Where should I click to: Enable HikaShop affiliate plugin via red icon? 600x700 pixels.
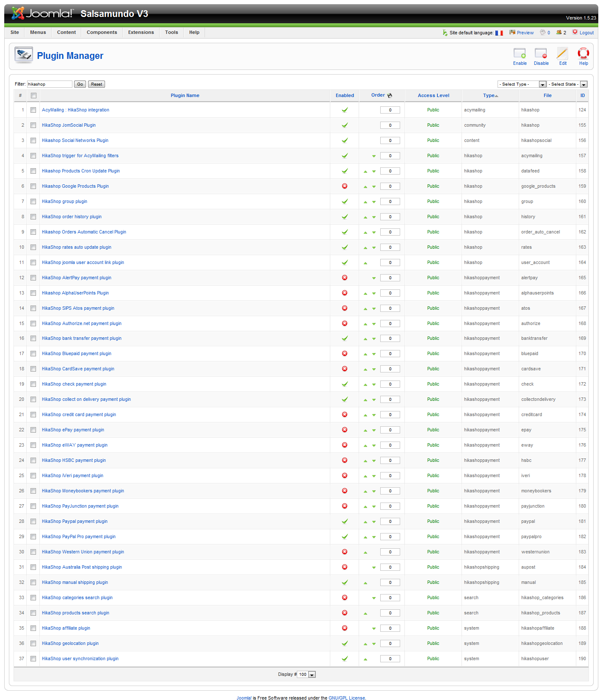[x=345, y=628]
